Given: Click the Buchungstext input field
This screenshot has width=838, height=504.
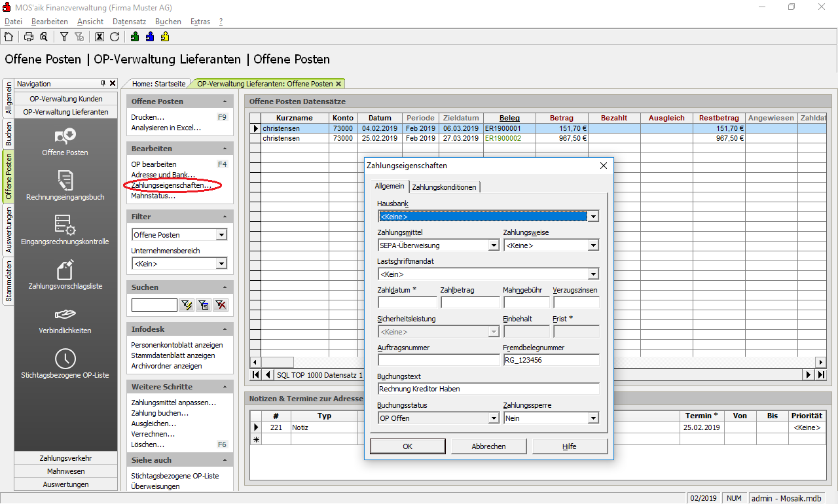Looking at the screenshot, I should pos(488,389).
